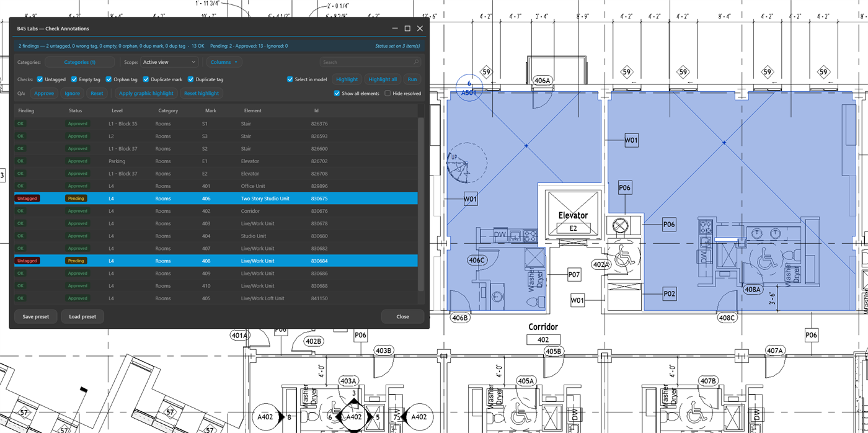Click door tag 406A in plan

tap(542, 81)
